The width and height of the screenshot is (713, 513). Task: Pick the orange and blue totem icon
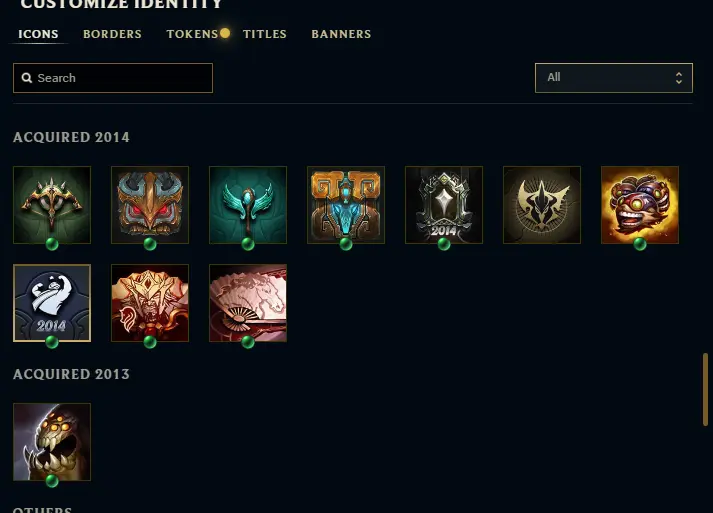click(x=346, y=205)
